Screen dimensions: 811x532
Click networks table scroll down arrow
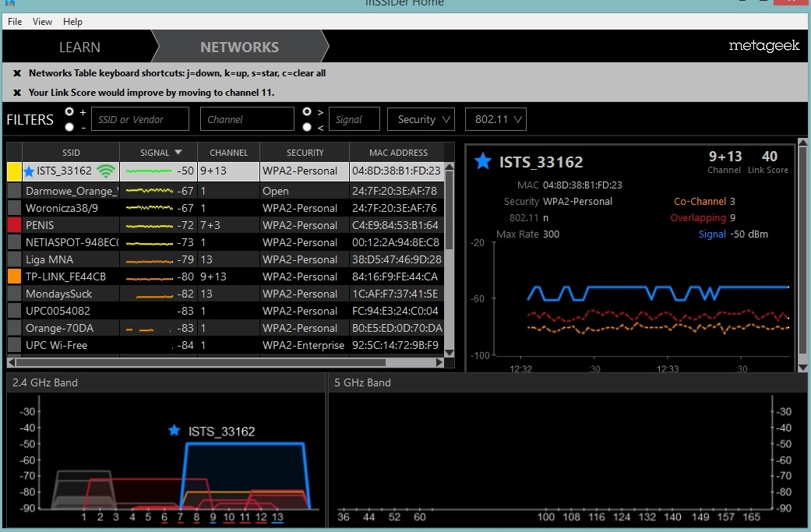coord(449,353)
